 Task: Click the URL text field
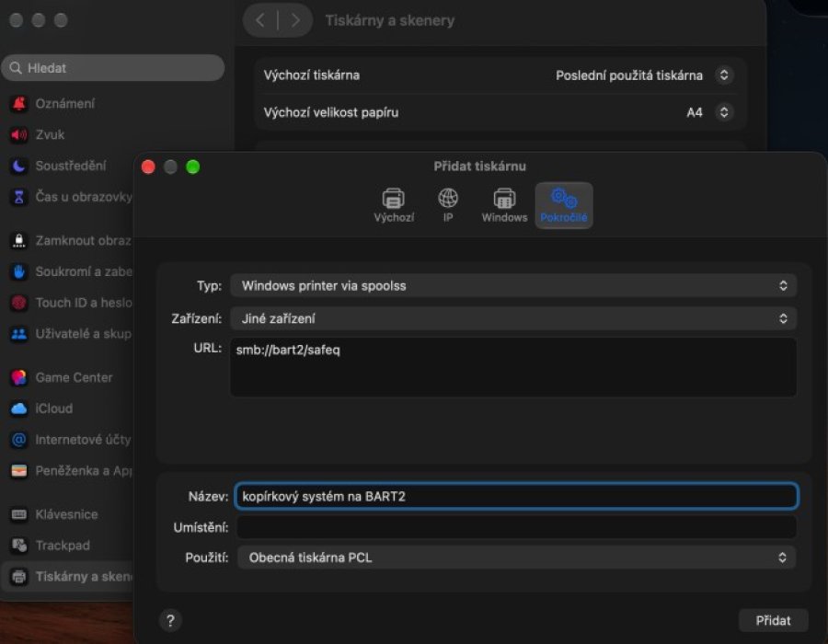tap(513, 367)
